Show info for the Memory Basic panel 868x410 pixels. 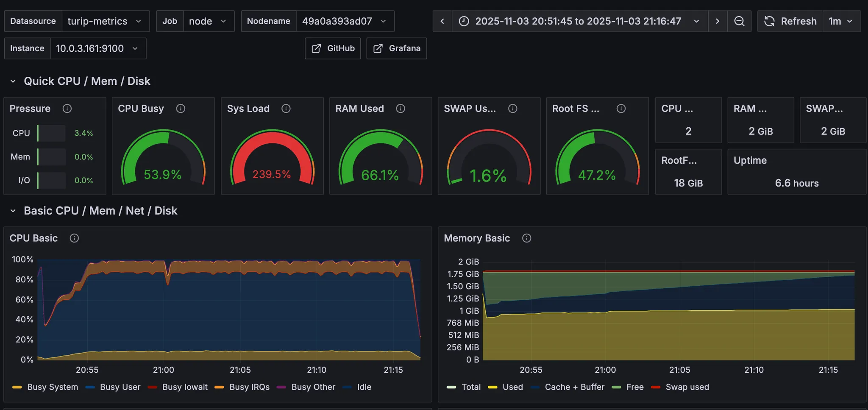526,238
